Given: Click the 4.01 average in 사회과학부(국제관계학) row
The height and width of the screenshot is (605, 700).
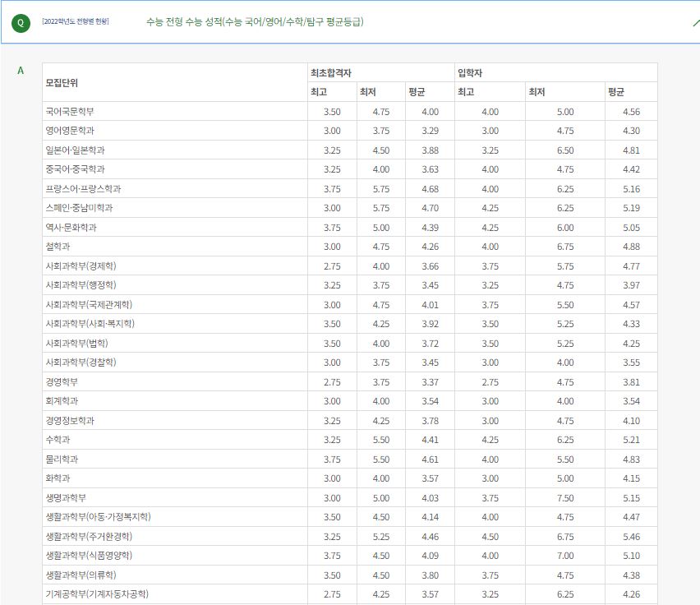Looking at the screenshot, I should point(430,305).
